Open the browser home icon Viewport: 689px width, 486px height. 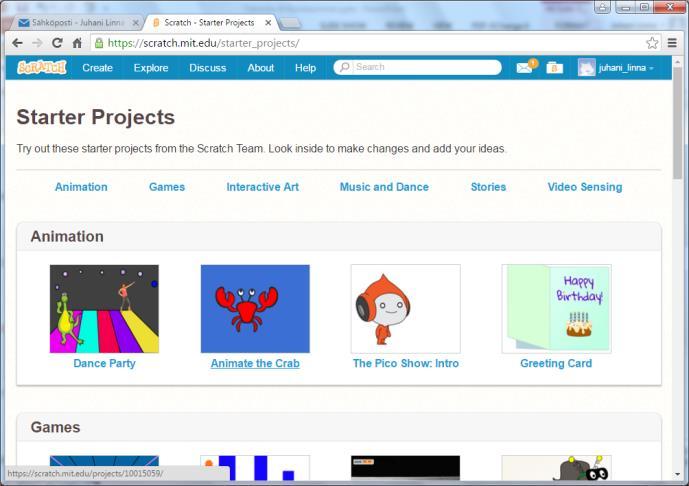77,43
